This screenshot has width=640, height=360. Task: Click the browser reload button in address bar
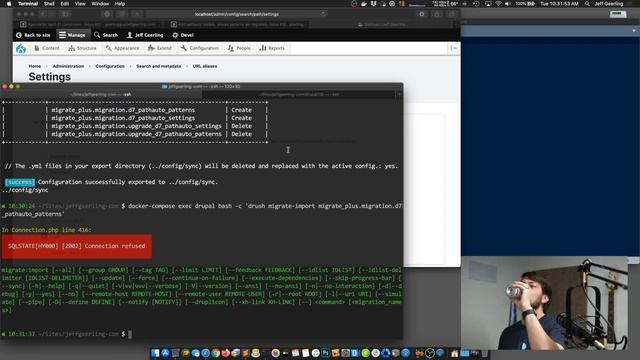323,14
